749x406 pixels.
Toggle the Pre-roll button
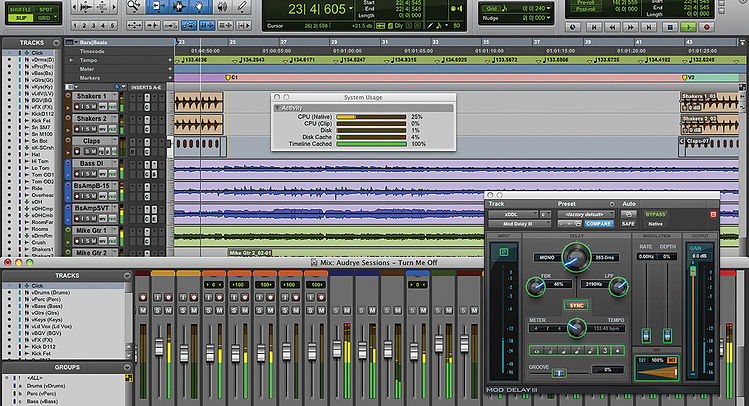pyautogui.click(x=586, y=2)
